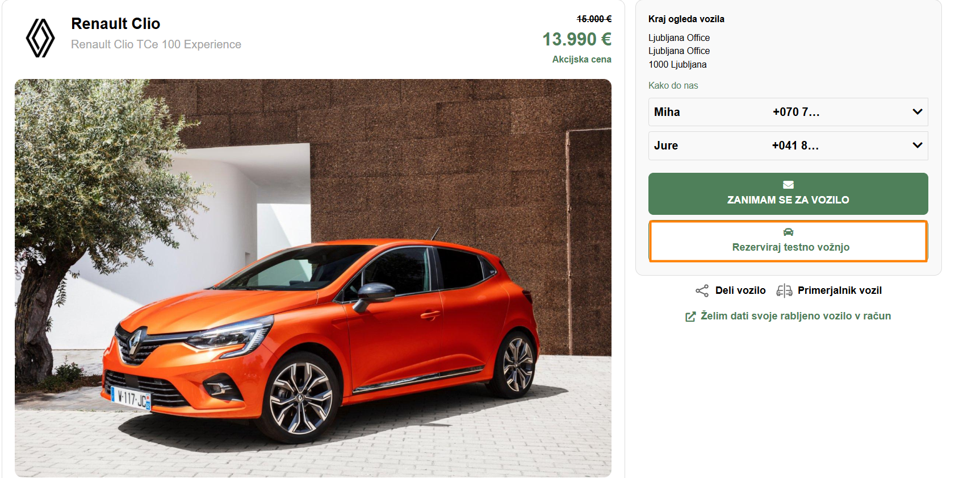The image size is (980, 478).
Task: Click the Renault Clio title heading
Action: pyautogui.click(x=116, y=24)
